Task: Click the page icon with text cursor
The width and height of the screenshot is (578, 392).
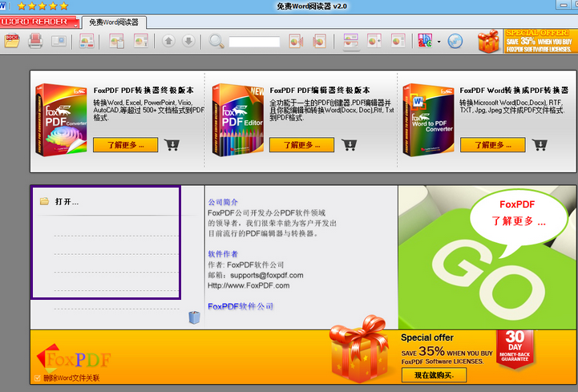Action: coord(141,41)
